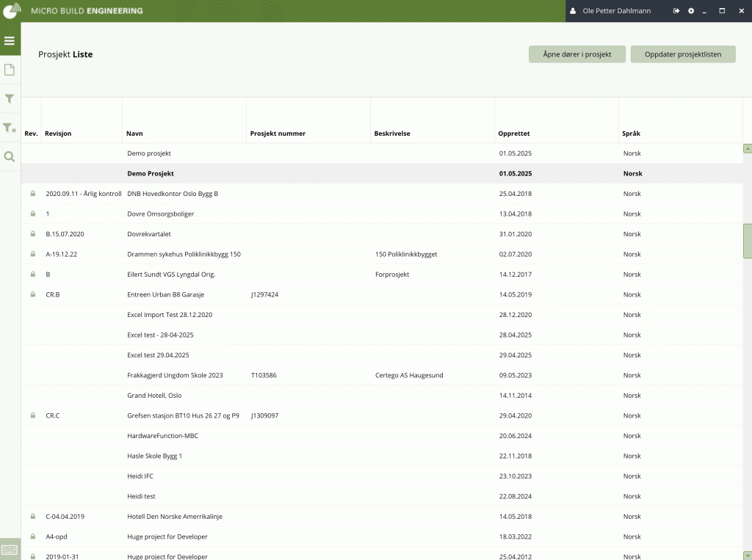The width and height of the screenshot is (752, 560).
Task: Select the Dovrekvartalet project
Action: pos(382,234)
